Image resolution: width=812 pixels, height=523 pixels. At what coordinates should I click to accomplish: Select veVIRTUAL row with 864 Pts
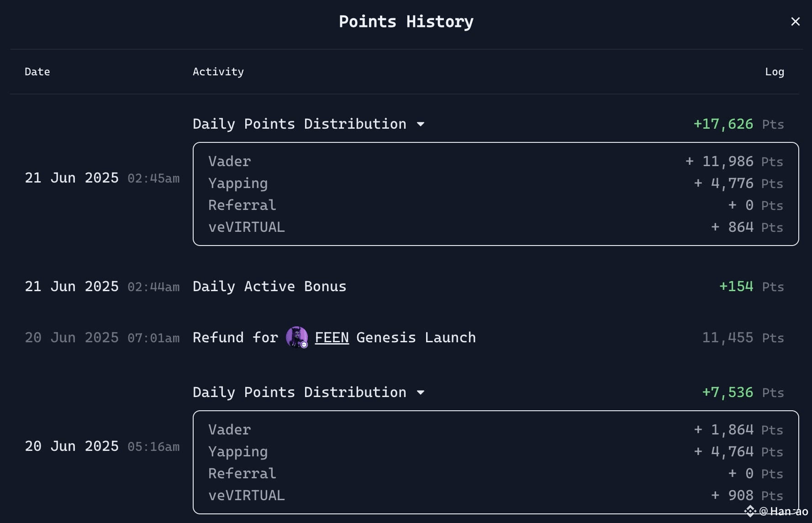(496, 227)
